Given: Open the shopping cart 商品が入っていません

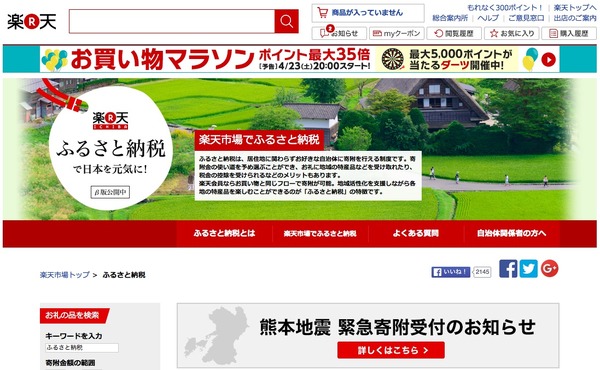Looking at the screenshot, I should click(368, 13).
